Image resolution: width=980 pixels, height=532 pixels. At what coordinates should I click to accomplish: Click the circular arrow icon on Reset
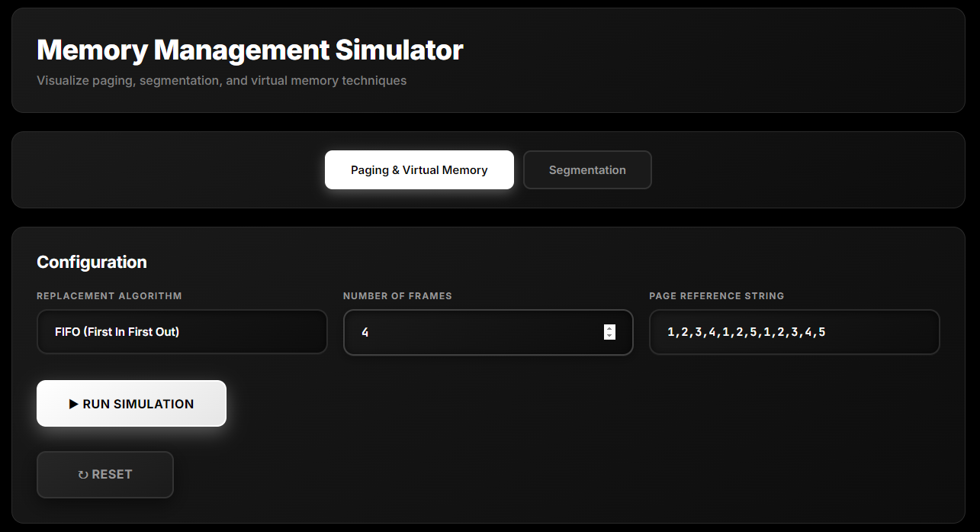pyautogui.click(x=83, y=475)
